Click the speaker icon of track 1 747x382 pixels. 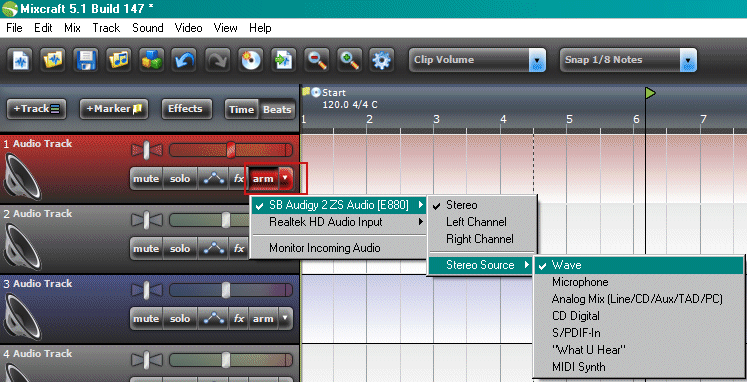[x=22, y=177]
